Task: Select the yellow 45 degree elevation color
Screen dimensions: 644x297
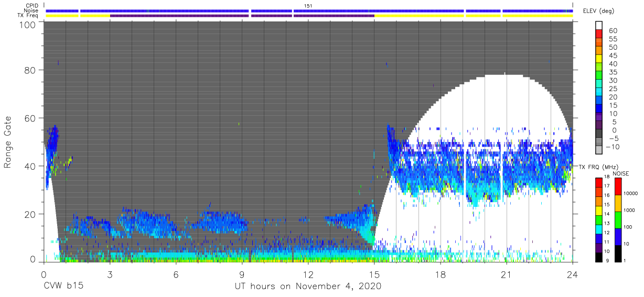Action: pos(599,60)
